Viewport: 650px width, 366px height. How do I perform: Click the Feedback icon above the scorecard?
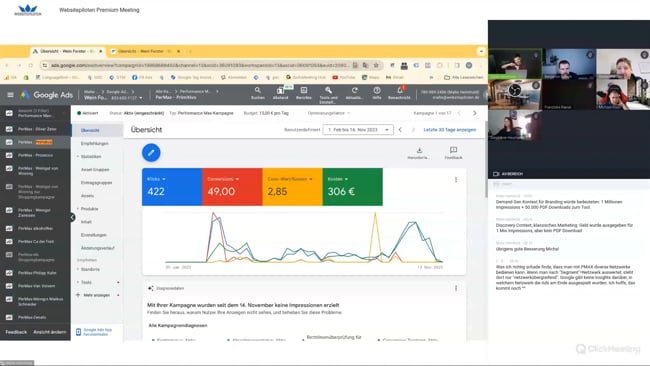(x=453, y=153)
